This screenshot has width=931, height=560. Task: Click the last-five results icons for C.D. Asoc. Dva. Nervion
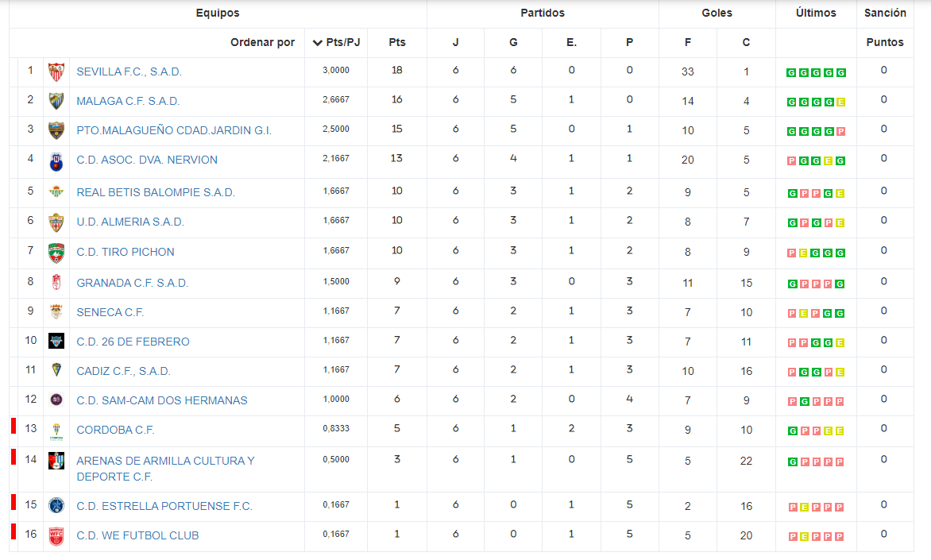click(816, 161)
